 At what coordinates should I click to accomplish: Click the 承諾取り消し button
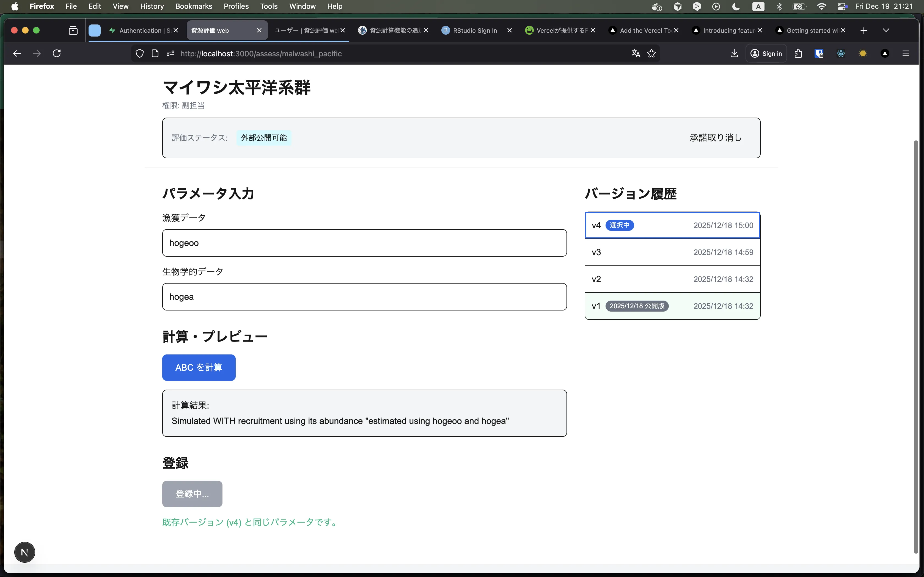click(715, 137)
